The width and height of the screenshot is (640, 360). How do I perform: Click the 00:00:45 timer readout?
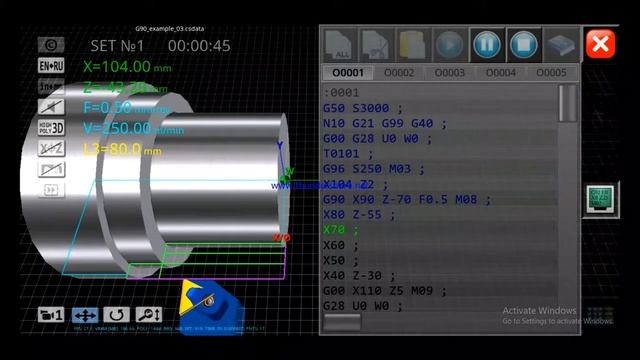[199, 46]
